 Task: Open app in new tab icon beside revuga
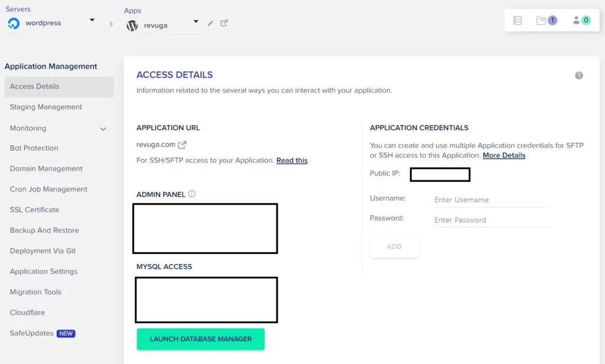coord(224,23)
